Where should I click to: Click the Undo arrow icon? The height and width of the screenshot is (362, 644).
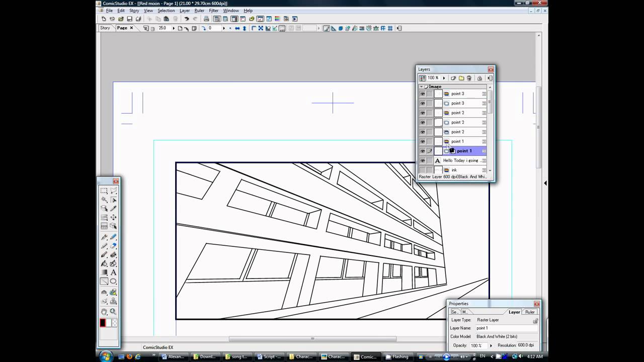[x=187, y=19]
